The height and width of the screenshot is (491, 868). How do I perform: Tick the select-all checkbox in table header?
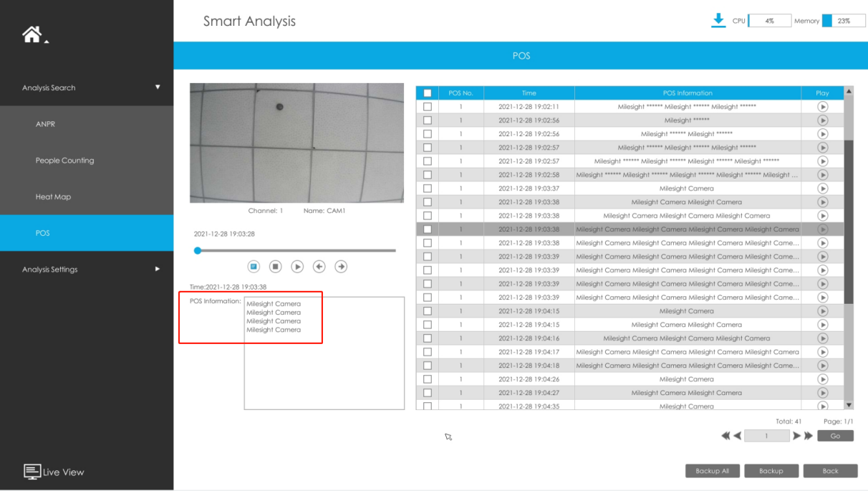point(428,93)
